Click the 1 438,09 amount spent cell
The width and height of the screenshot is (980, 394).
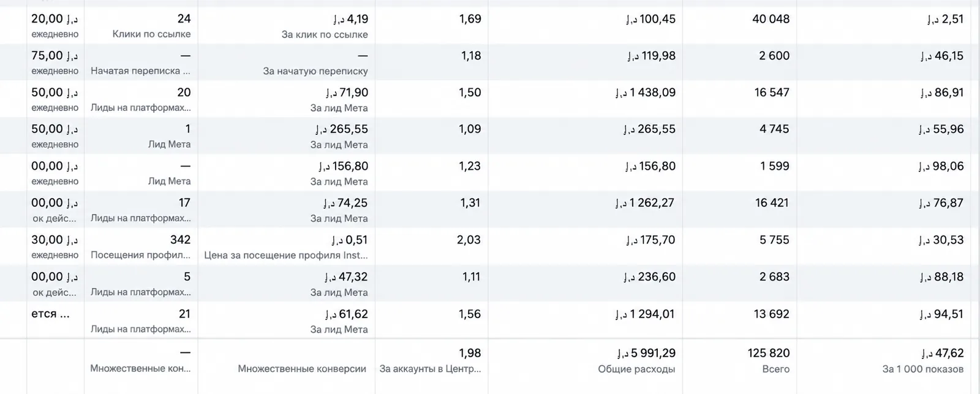click(x=646, y=93)
